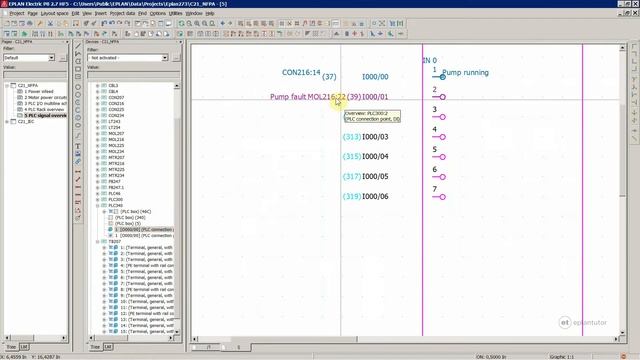Click the '(313)' cross-reference text
The image size is (640, 360).
[352, 137]
